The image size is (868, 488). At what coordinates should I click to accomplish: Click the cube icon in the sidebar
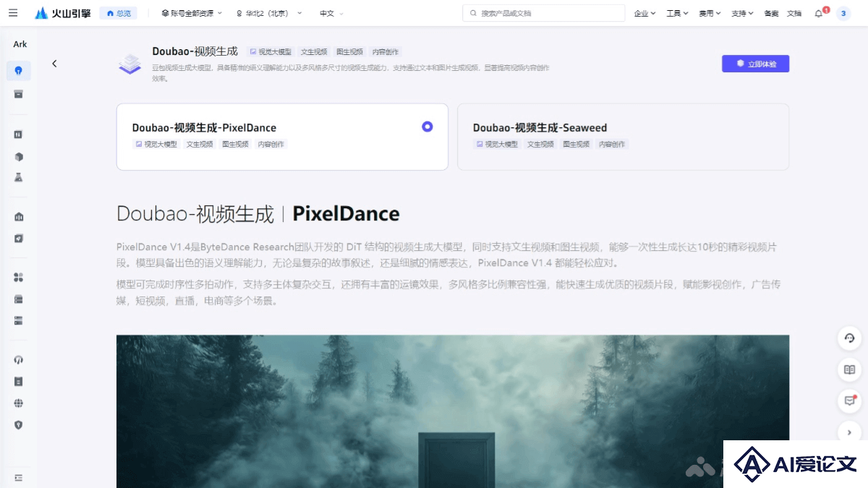coord(19,157)
